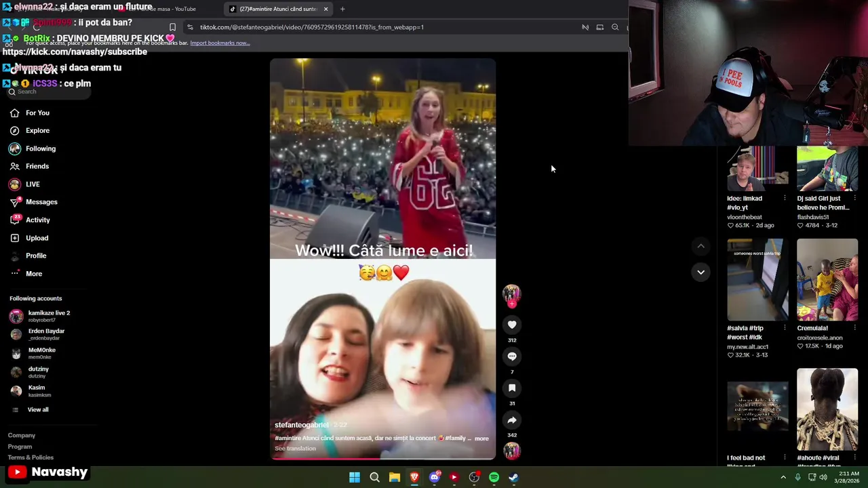868x488 pixels.
Task: Open the #ahoufe #viral video thumbnail
Action: pyautogui.click(x=827, y=409)
